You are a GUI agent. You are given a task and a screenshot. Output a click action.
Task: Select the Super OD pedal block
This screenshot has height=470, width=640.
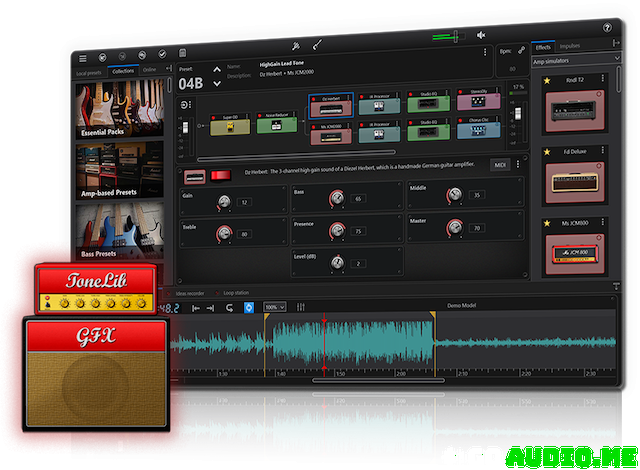(230, 125)
